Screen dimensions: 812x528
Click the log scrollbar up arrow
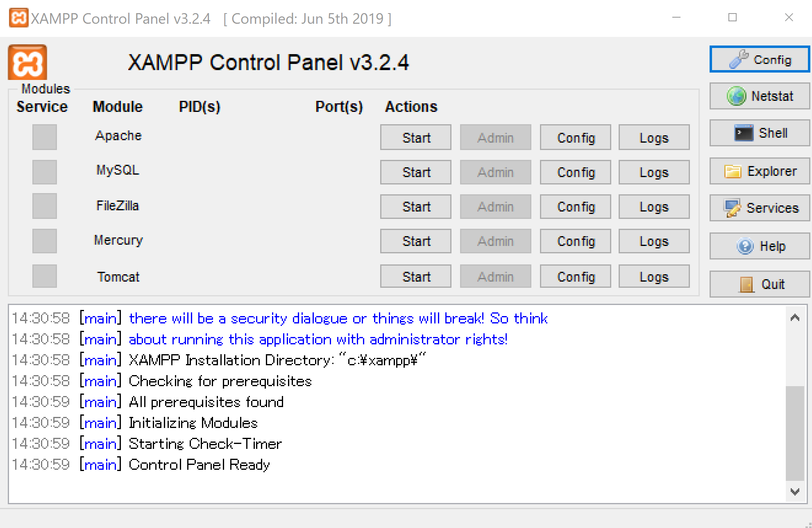coord(795,318)
